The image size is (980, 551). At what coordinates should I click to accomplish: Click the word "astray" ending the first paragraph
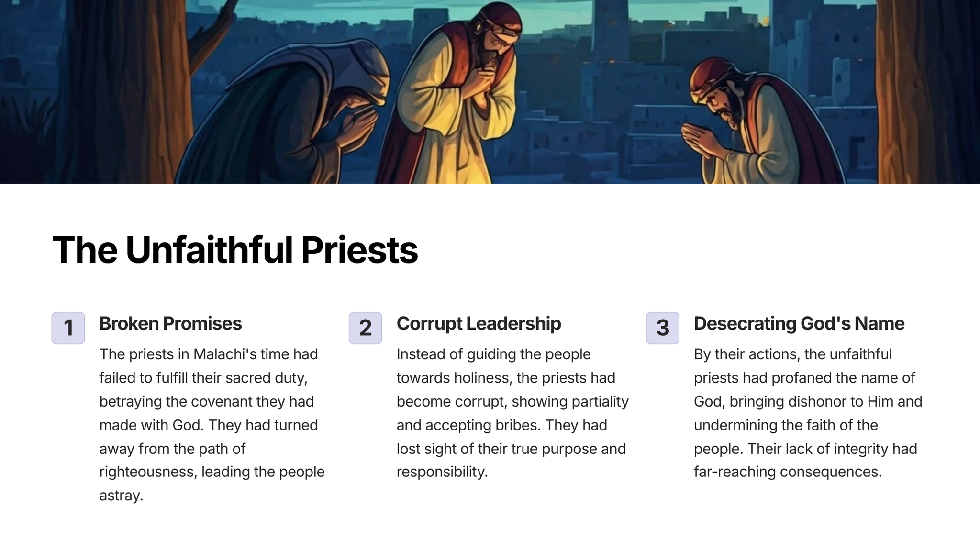click(x=120, y=496)
